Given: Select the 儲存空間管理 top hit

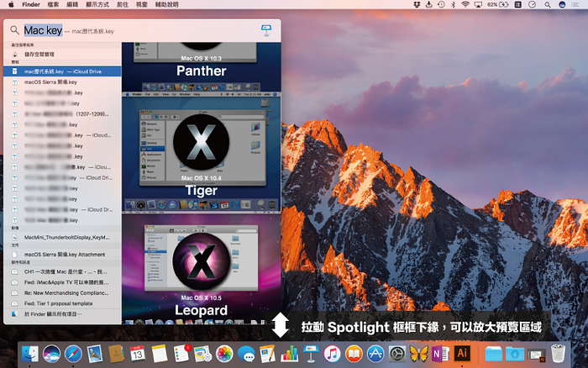Looking at the screenshot, I should coord(62,55).
